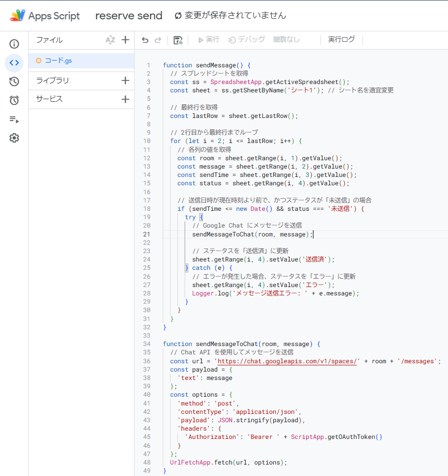Viewport: 448px width, 476px height.
Task: Click the ファイル section header
Action: pyautogui.click(x=50, y=40)
